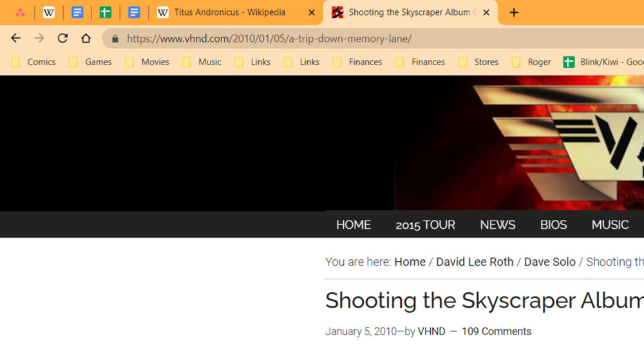Go to the browser Home page icon
Image resolution: width=644 pixels, height=363 pixels.
[x=86, y=38]
